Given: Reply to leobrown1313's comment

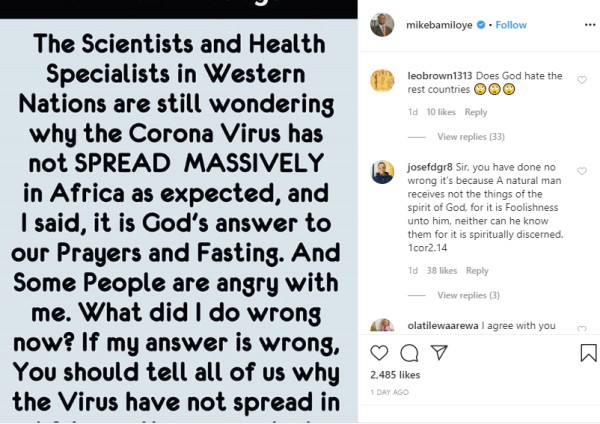Looking at the screenshot, I should click(476, 112).
